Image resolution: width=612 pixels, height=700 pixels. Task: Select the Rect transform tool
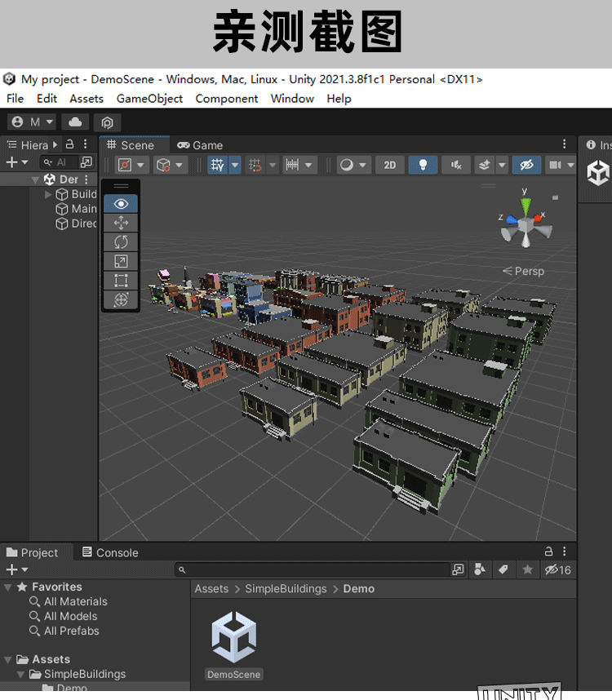click(121, 281)
